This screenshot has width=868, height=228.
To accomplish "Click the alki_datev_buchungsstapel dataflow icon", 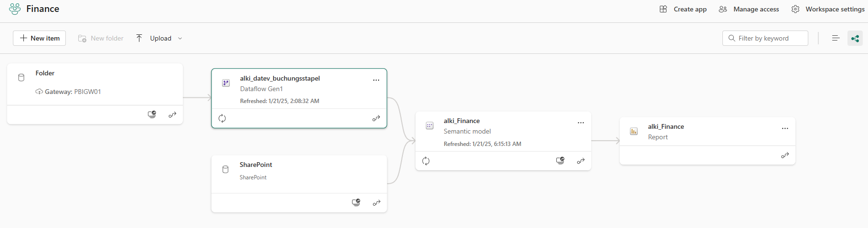I will (226, 83).
